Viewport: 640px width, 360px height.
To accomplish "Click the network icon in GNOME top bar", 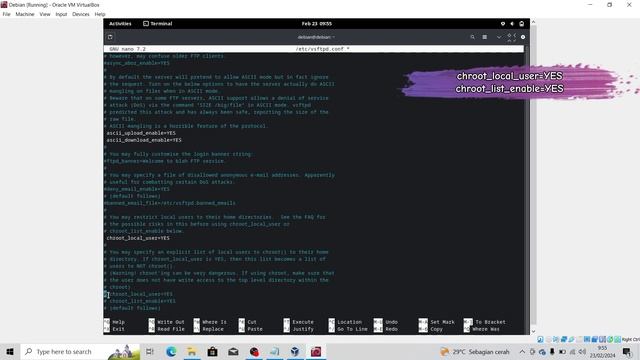I will coord(503,24).
